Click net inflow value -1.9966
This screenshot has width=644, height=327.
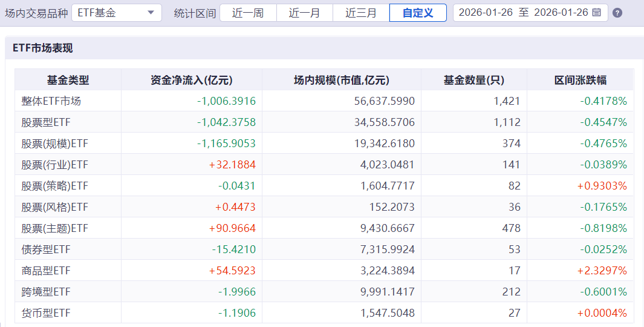(236, 292)
